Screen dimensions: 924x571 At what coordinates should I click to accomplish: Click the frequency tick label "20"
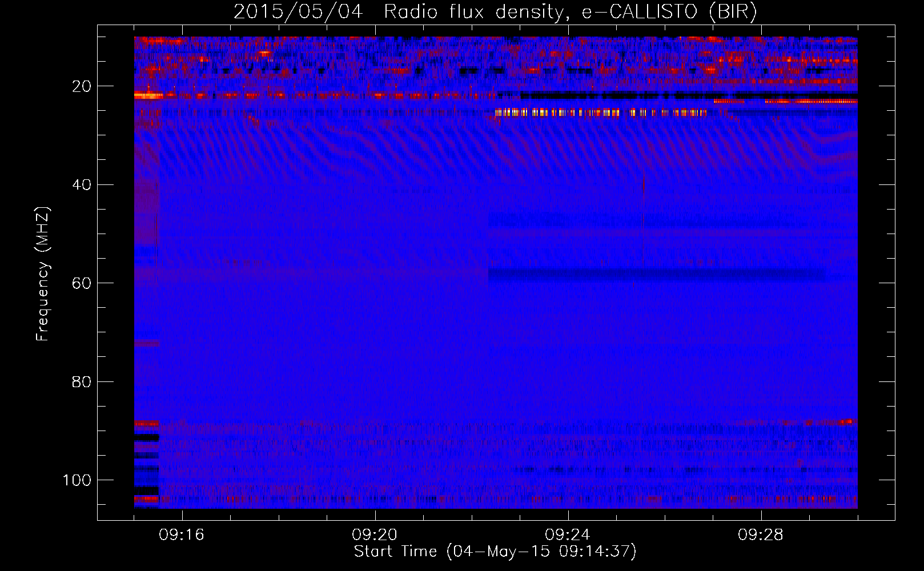click(x=82, y=86)
